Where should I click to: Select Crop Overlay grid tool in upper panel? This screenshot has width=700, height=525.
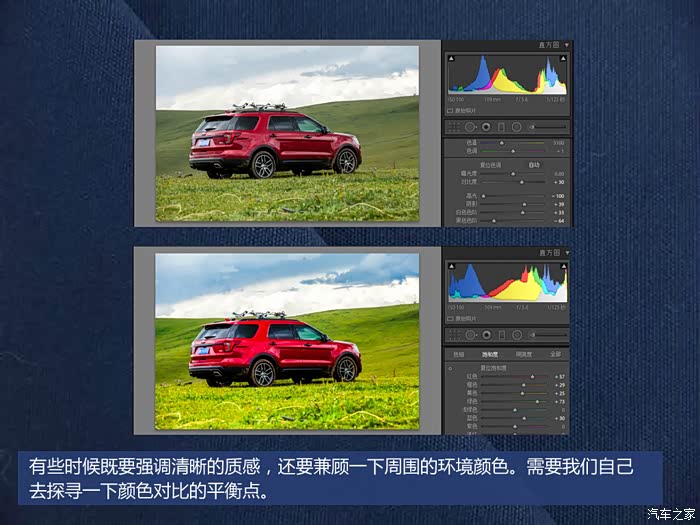(x=454, y=127)
